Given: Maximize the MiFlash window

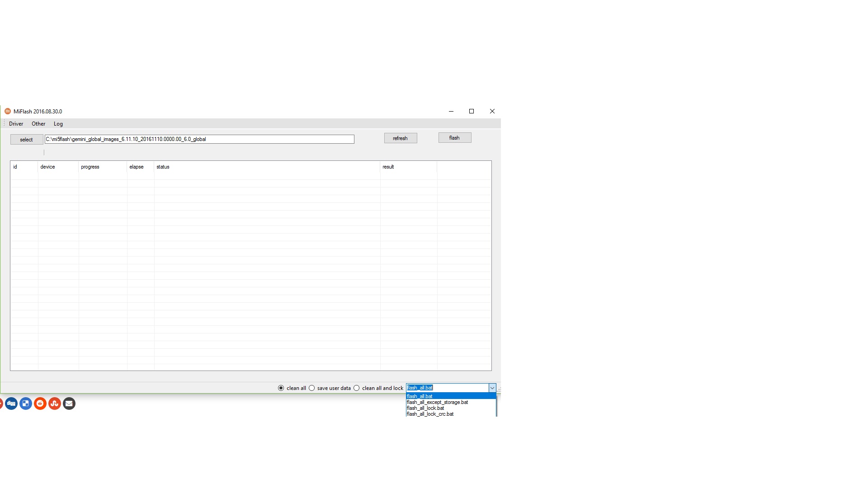Looking at the screenshot, I should [x=472, y=111].
